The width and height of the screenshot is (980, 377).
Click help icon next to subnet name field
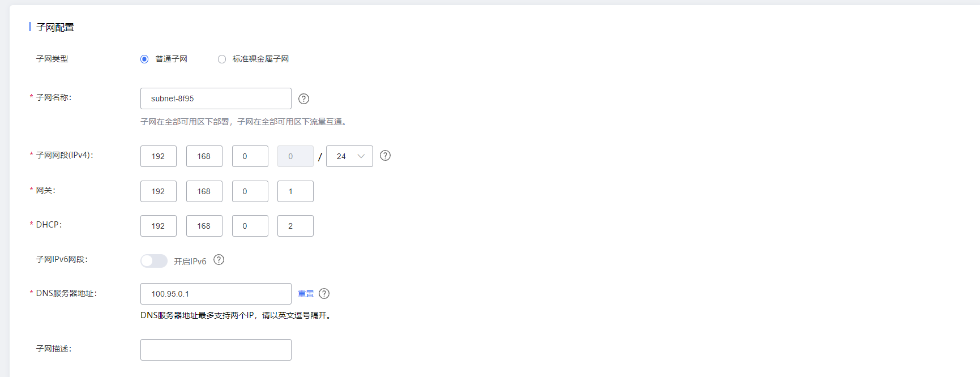303,98
